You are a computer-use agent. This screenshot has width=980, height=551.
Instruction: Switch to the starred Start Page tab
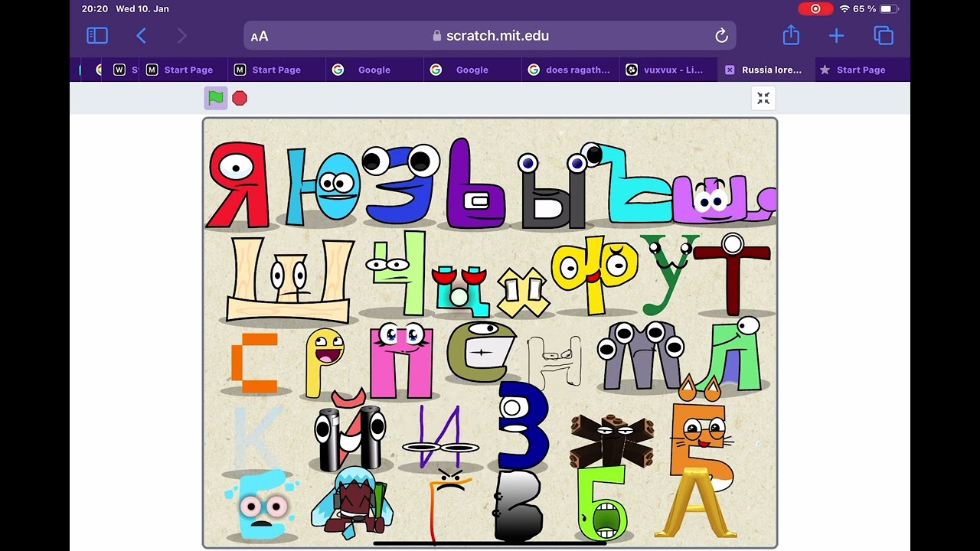[x=861, y=70]
